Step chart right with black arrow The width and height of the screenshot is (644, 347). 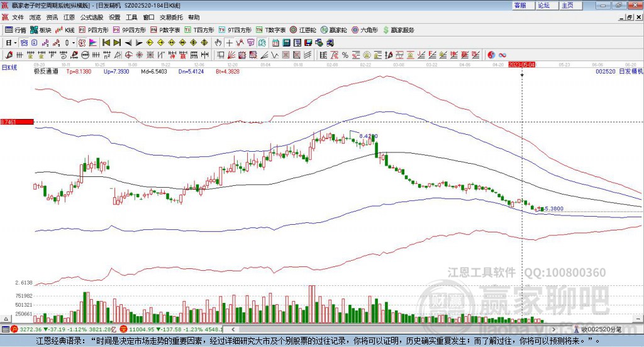[x=139, y=43]
